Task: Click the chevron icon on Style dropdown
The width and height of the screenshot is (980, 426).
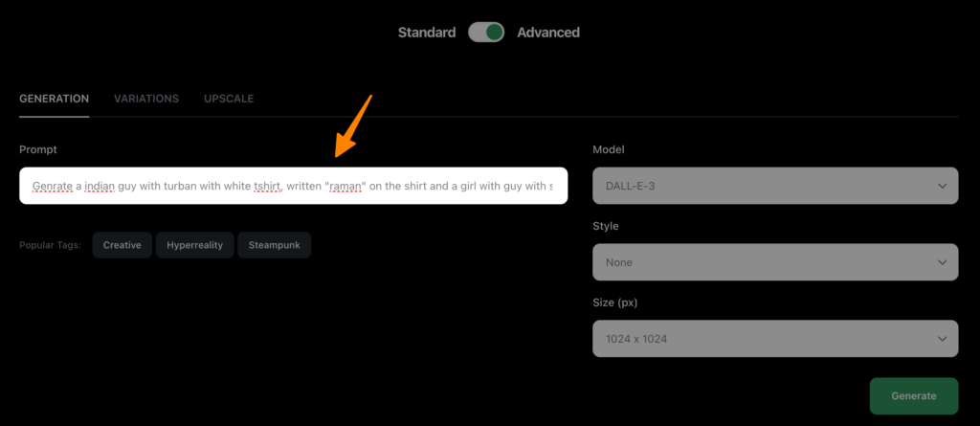Action: (x=943, y=261)
